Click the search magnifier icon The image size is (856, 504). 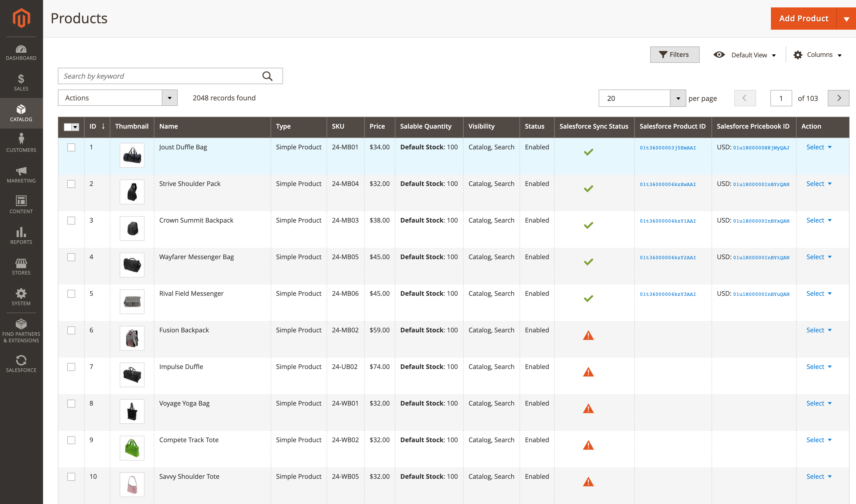tap(267, 76)
